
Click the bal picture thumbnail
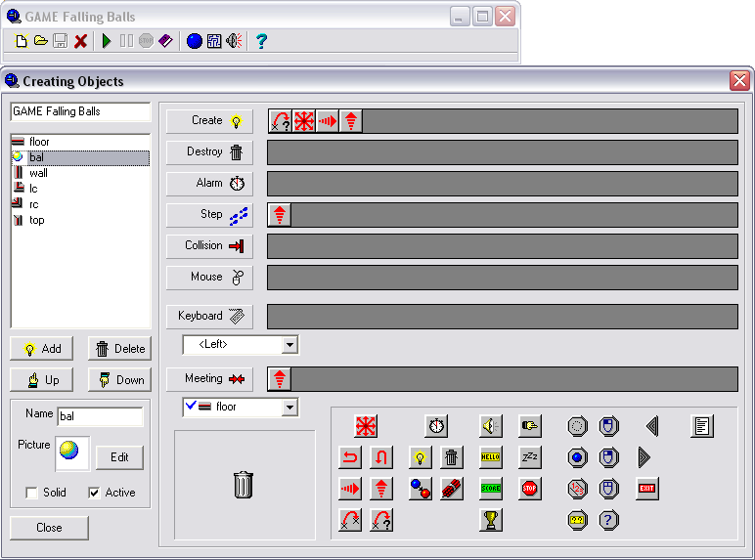click(x=72, y=453)
